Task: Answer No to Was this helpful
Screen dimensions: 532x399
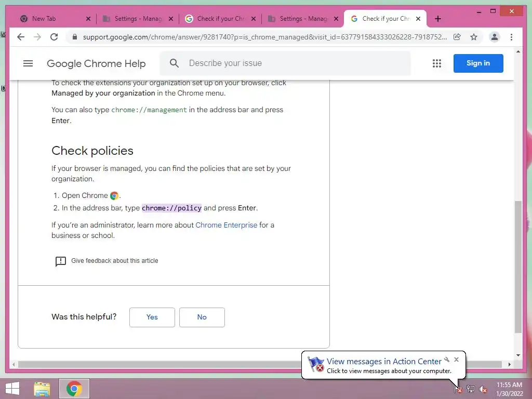Action: coord(202,317)
